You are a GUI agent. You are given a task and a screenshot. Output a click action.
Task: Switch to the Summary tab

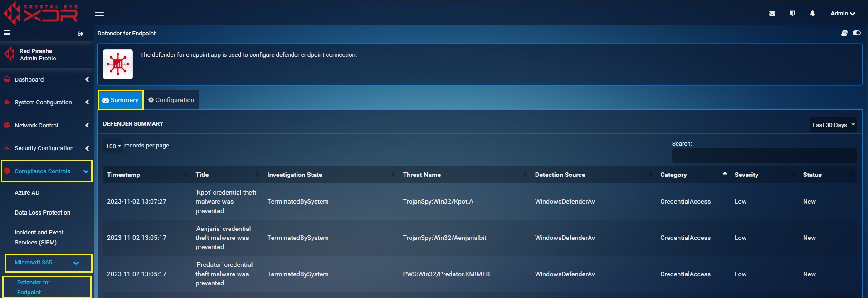tap(121, 100)
